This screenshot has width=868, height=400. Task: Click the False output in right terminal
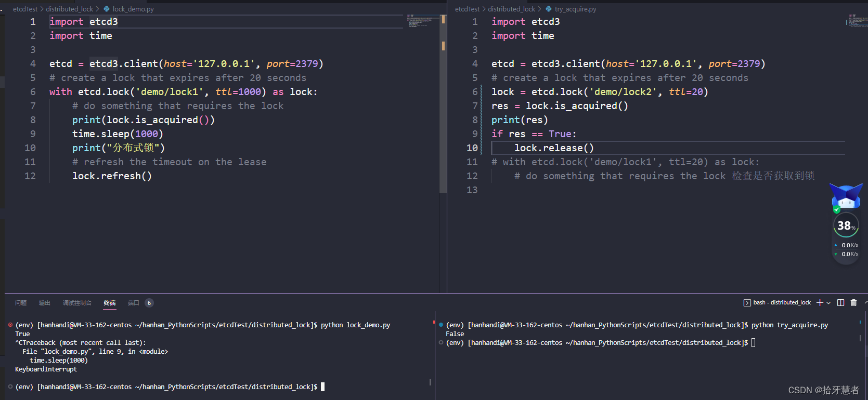click(x=455, y=334)
